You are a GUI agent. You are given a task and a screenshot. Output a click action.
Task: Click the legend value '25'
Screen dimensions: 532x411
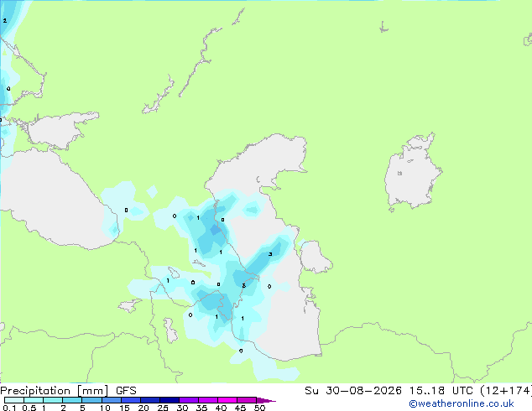pyautogui.click(x=163, y=408)
